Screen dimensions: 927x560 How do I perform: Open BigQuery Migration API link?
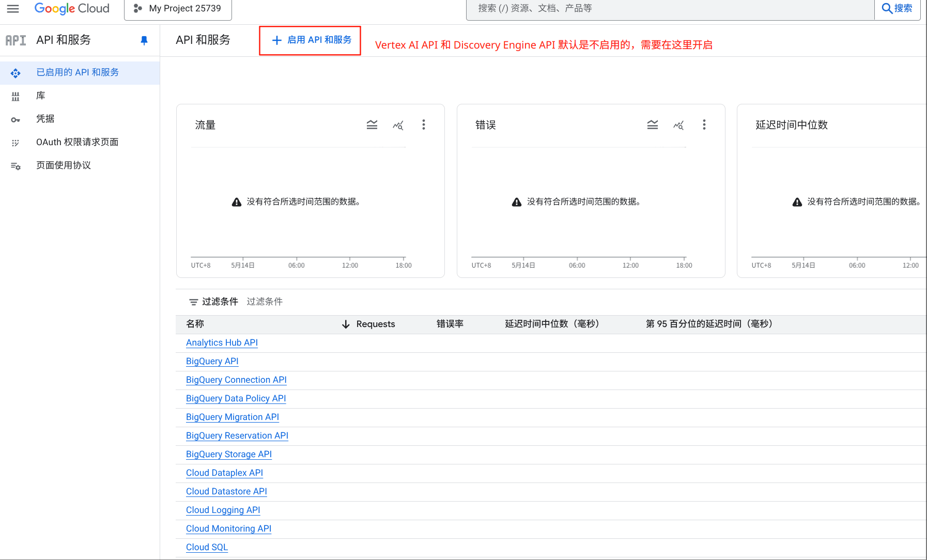[x=233, y=417]
